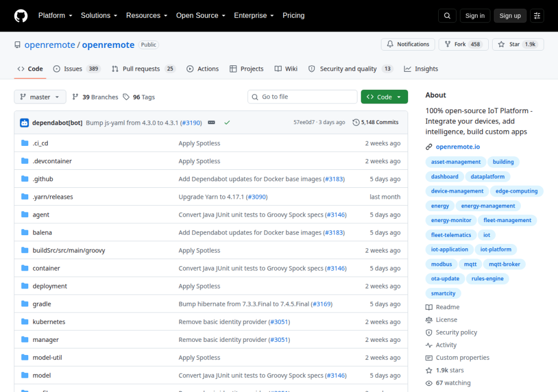
Task: Select the edge-computing topic tag
Action: 517,192
